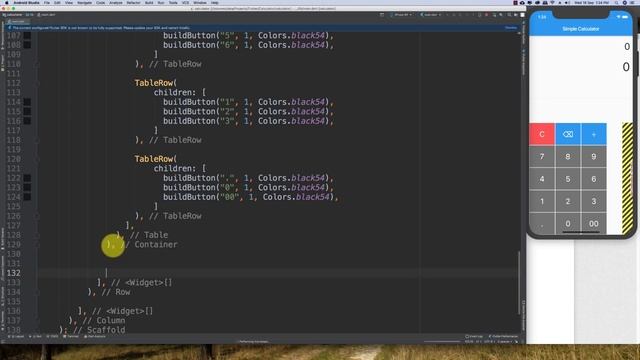Tap the 3 key on the calculator
The height and width of the screenshot is (360, 640).
tap(594, 201)
